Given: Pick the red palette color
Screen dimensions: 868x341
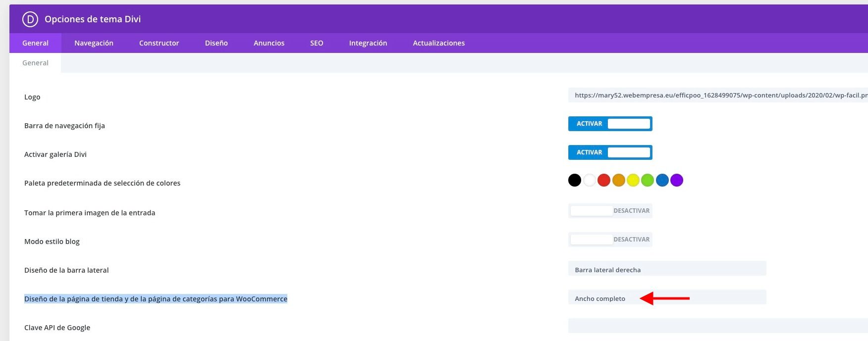Looking at the screenshot, I should [x=604, y=180].
